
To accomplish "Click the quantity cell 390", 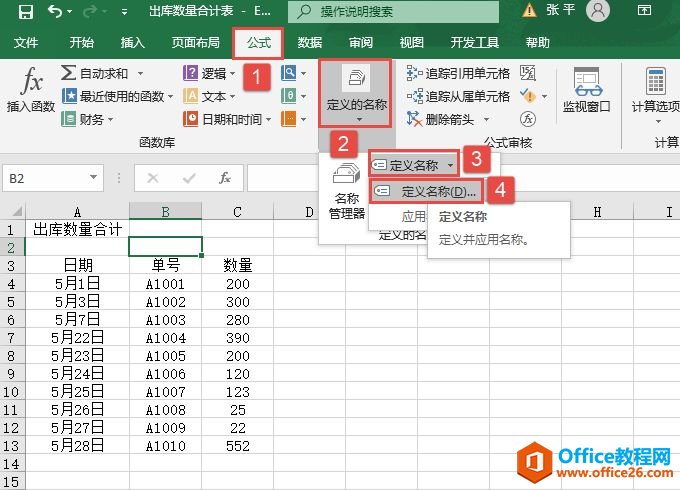I will click(237, 338).
